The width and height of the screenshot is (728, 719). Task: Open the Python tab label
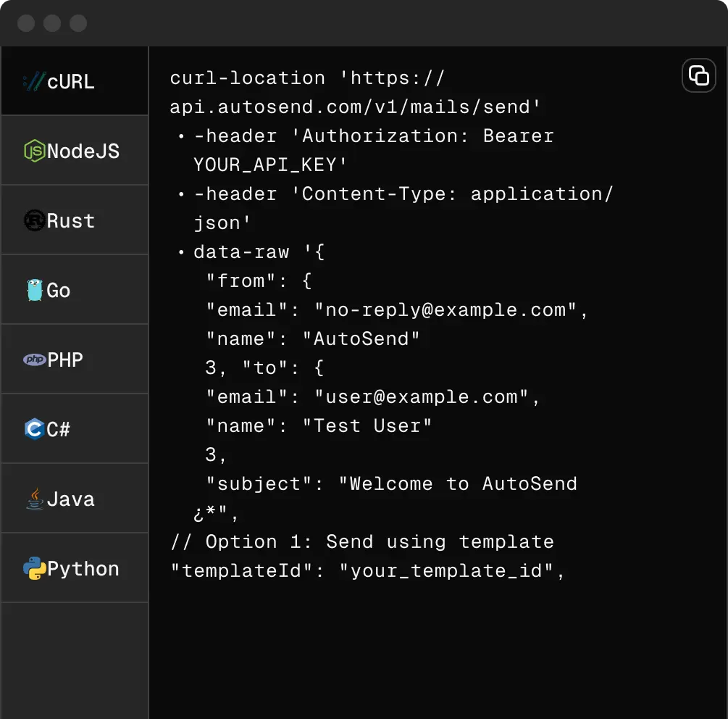click(x=83, y=568)
